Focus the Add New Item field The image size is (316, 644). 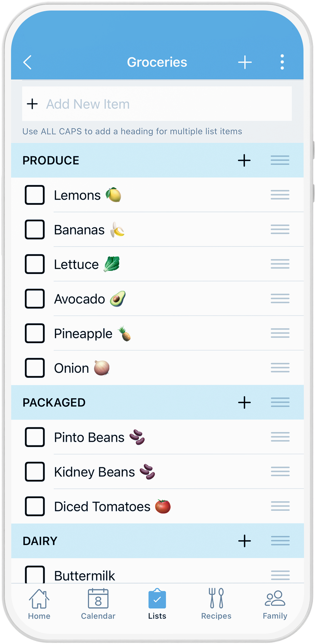(x=157, y=104)
